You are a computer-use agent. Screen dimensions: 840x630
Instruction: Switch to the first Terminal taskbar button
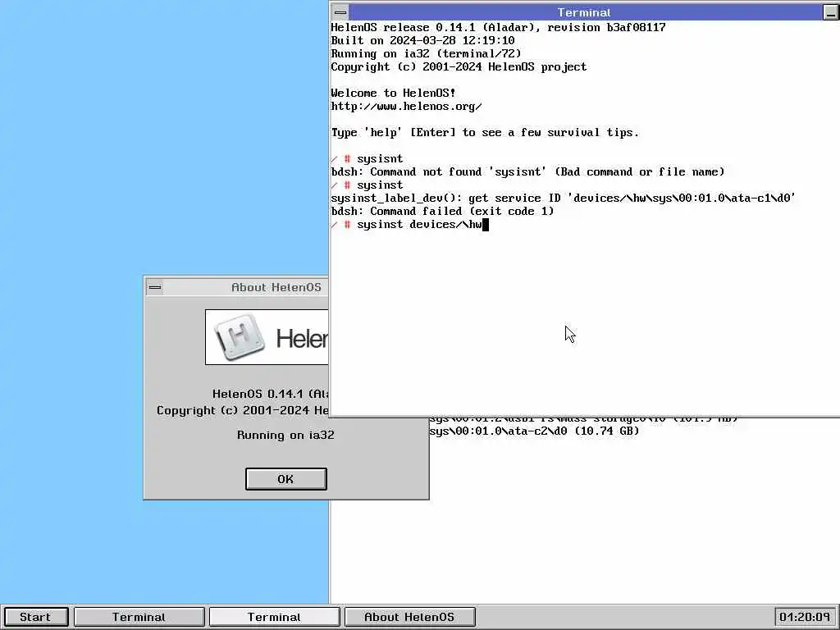(139, 617)
